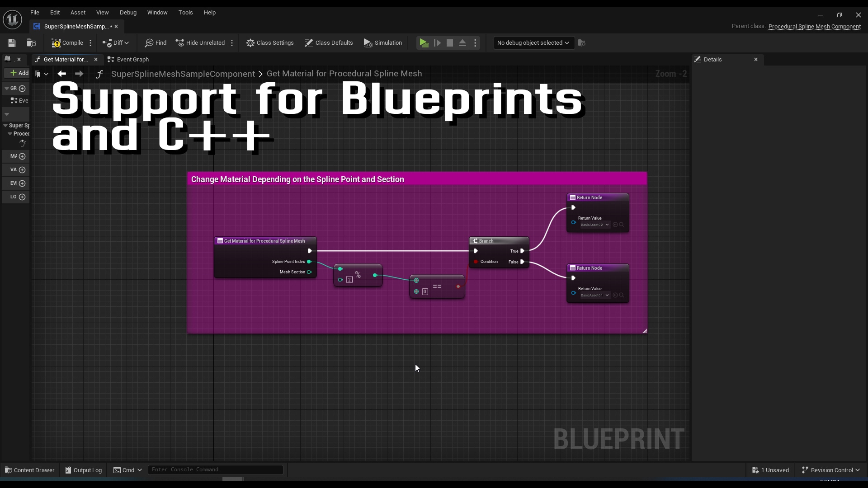Toggle the Simulation mode button
Screen dimensions: 868x488
pyautogui.click(x=383, y=43)
